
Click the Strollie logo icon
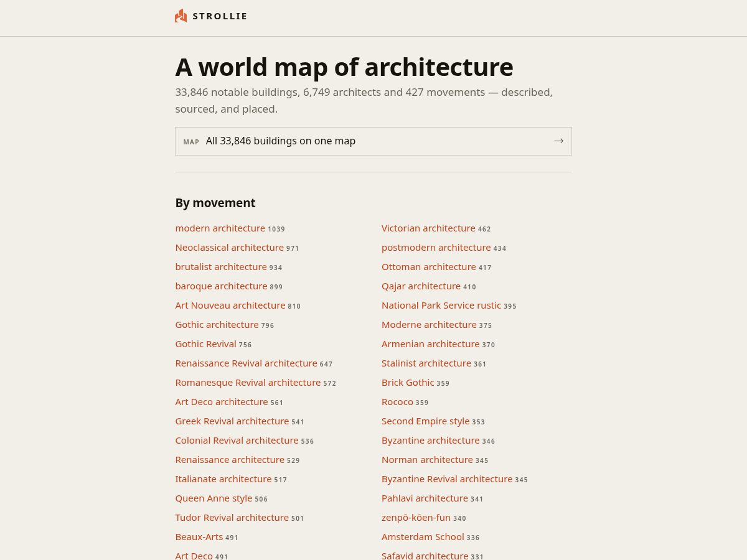(x=181, y=16)
